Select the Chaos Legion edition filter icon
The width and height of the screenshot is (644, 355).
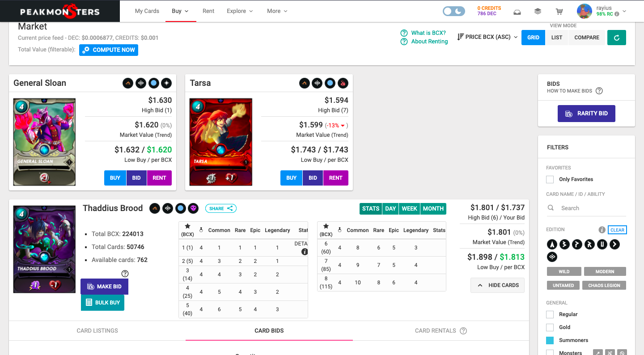point(552,257)
